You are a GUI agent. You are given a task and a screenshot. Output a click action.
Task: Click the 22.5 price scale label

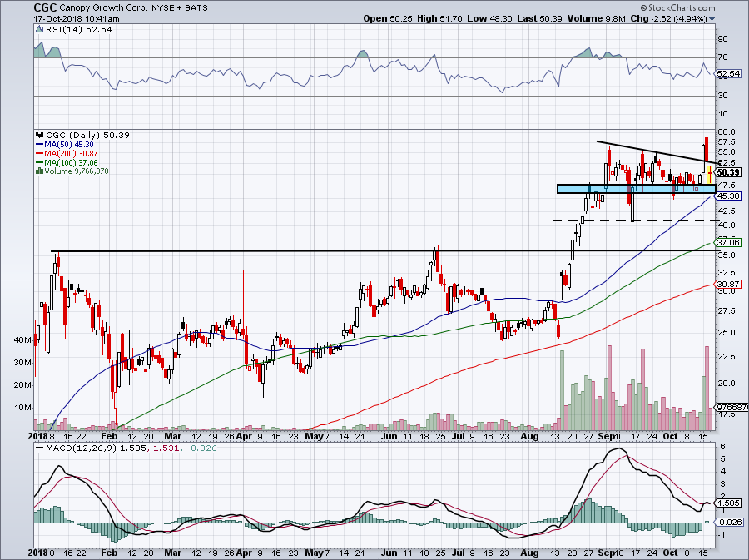click(726, 357)
